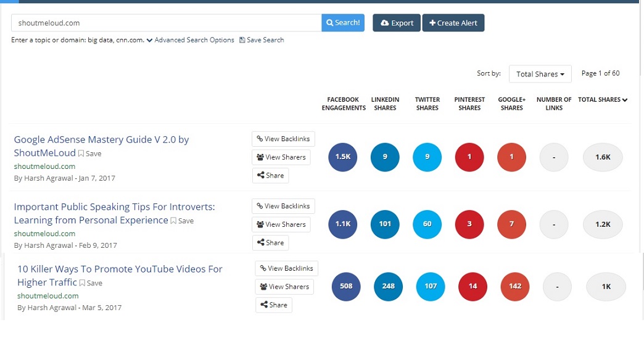View Backlinks for Promote YouTube Videos

point(287,268)
